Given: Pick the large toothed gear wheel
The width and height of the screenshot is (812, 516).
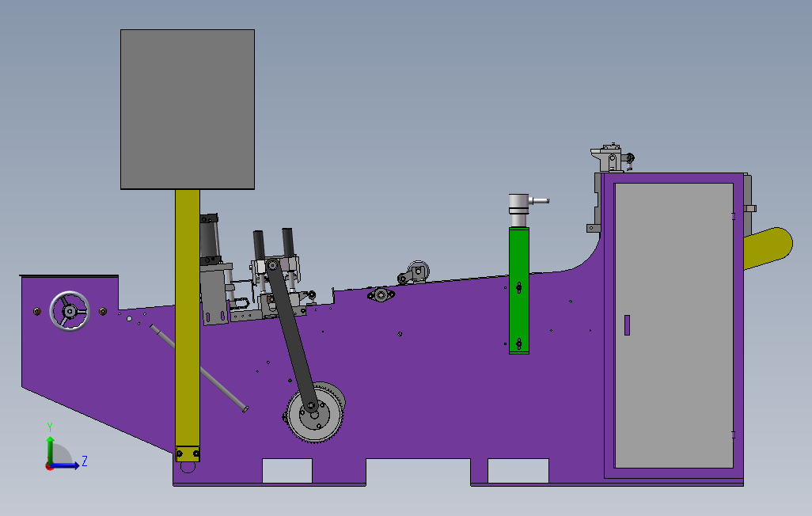Looking at the screenshot, I should click(315, 414).
